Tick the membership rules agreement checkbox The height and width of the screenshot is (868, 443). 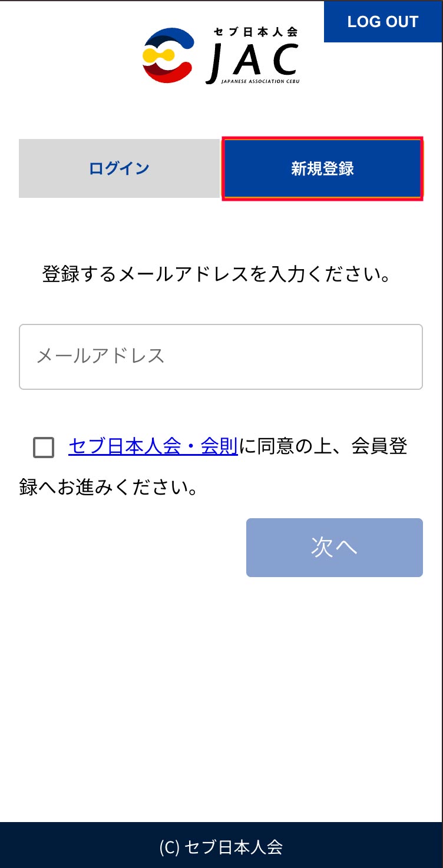click(44, 448)
